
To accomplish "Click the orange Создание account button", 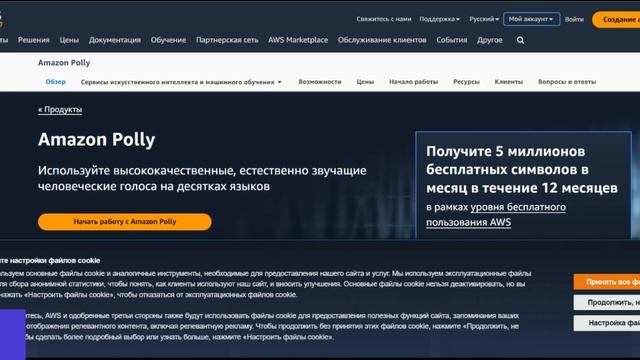I will 616,19.
